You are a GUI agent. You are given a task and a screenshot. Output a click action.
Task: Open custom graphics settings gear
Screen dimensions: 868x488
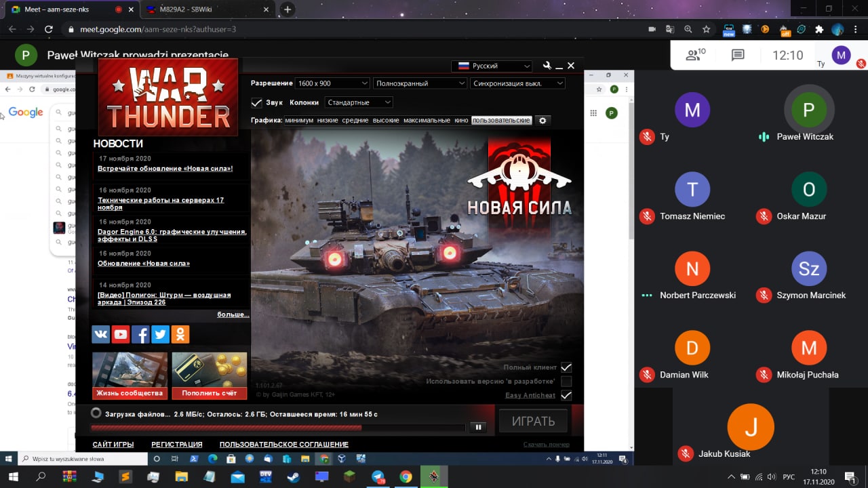click(542, 121)
